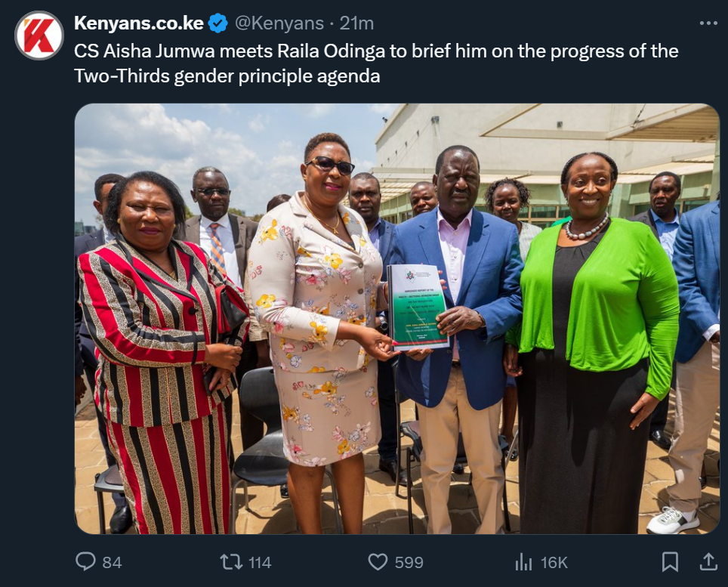Click the reply speech bubble icon
The width and height of the screenshot is (728, 587).
coord(85,561)
